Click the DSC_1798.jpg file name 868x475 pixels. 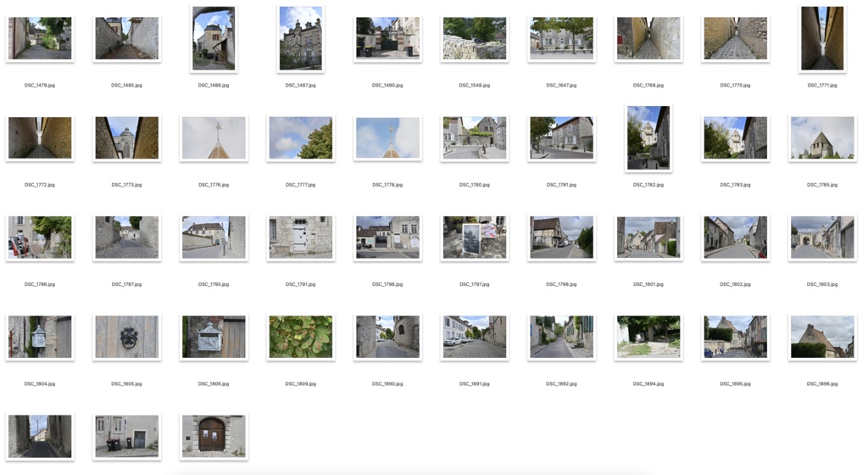point(561,284)
